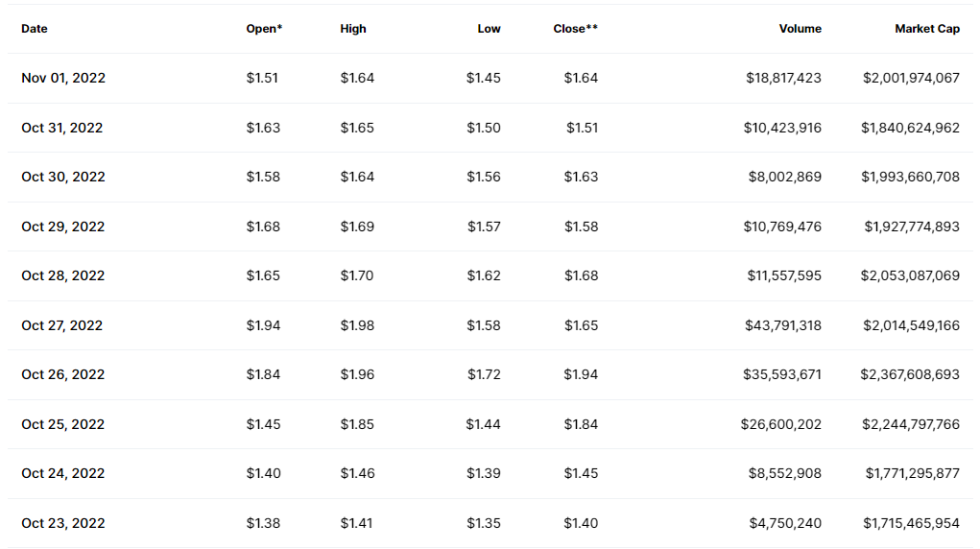Viewport: 980px width, 549px height.
Task: Click the $43,791,318 volume value
Action: point(782,325)
